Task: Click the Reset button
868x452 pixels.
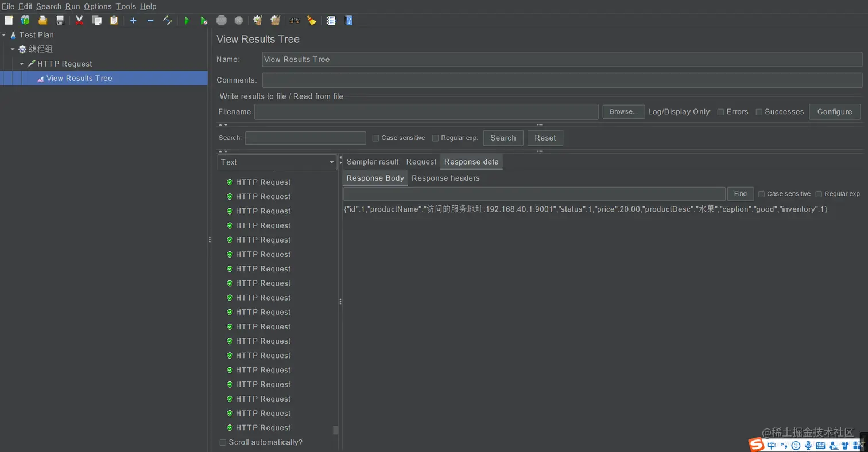Action: (545, 138)
